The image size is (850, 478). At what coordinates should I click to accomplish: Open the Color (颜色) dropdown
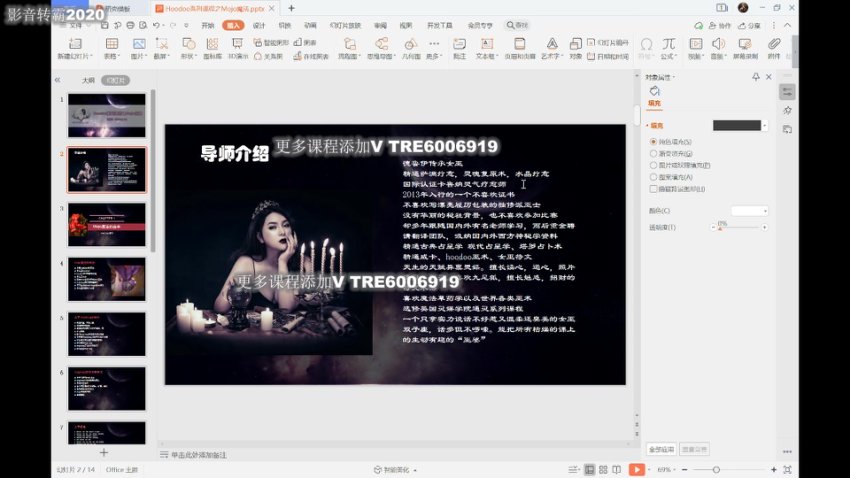coord(750,211)
